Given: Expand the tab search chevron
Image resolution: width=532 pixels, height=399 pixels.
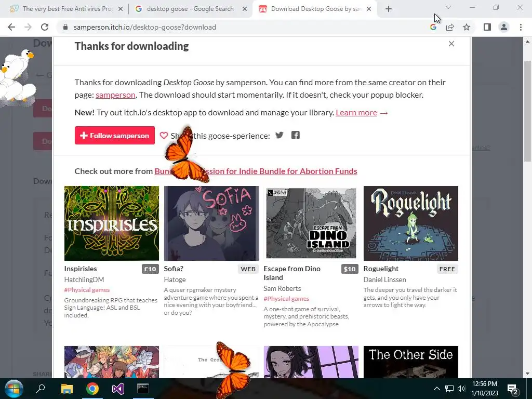Looking at the screenshot, I should [448, 7].
